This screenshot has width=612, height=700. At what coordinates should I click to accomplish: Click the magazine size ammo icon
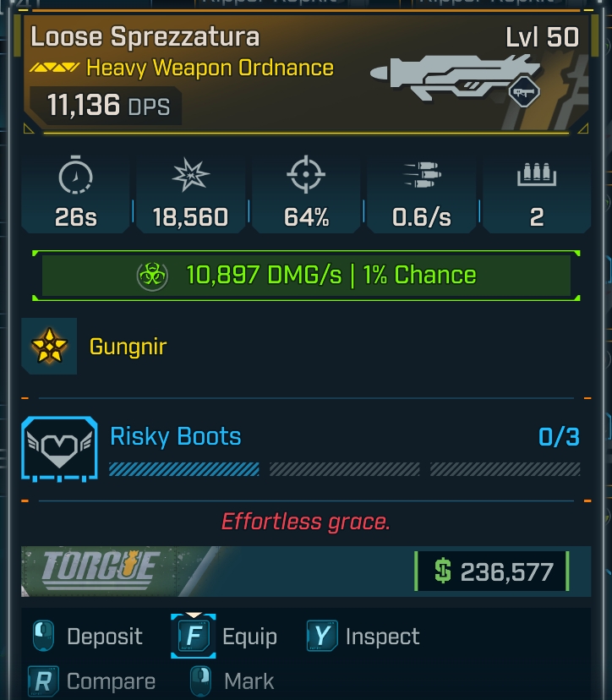tap(536, 177)
